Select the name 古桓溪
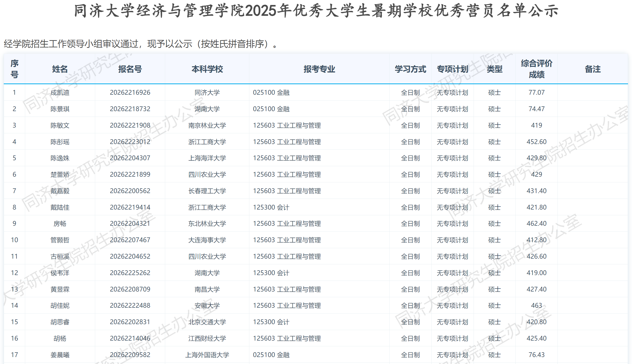The width and height of the screenshot is (632, 364). point(60,257)
